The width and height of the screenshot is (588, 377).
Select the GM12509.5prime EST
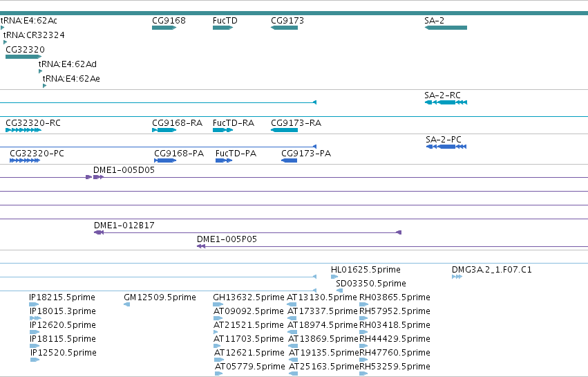(x=126, y=304)
